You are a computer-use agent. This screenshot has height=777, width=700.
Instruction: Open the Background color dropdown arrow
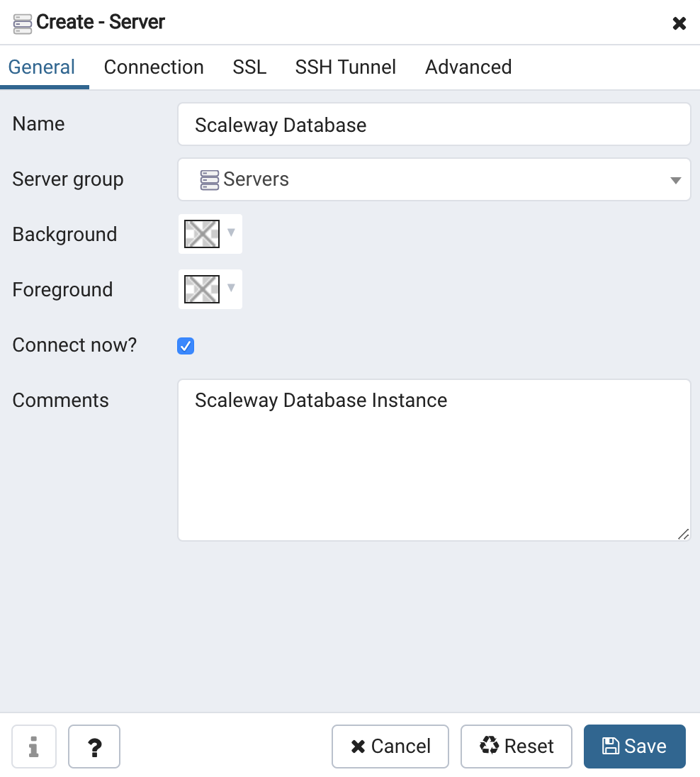(231, 233)
